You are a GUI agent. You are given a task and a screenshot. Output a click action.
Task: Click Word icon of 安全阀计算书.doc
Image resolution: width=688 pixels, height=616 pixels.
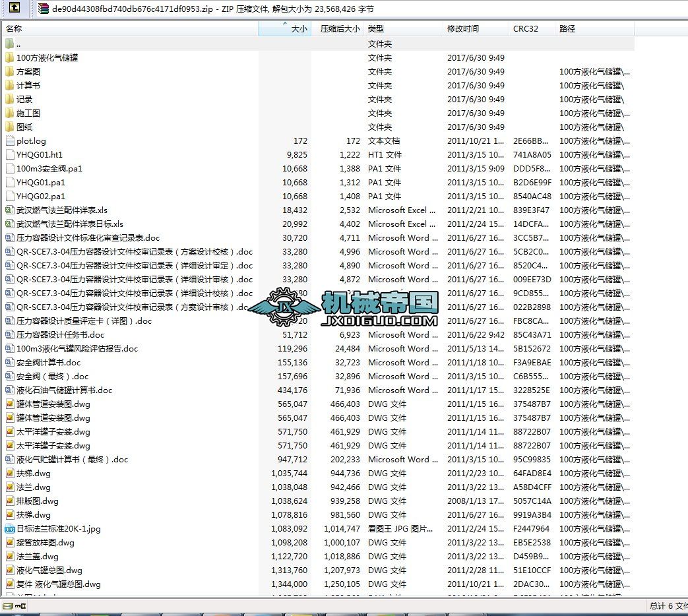(10, 362)
